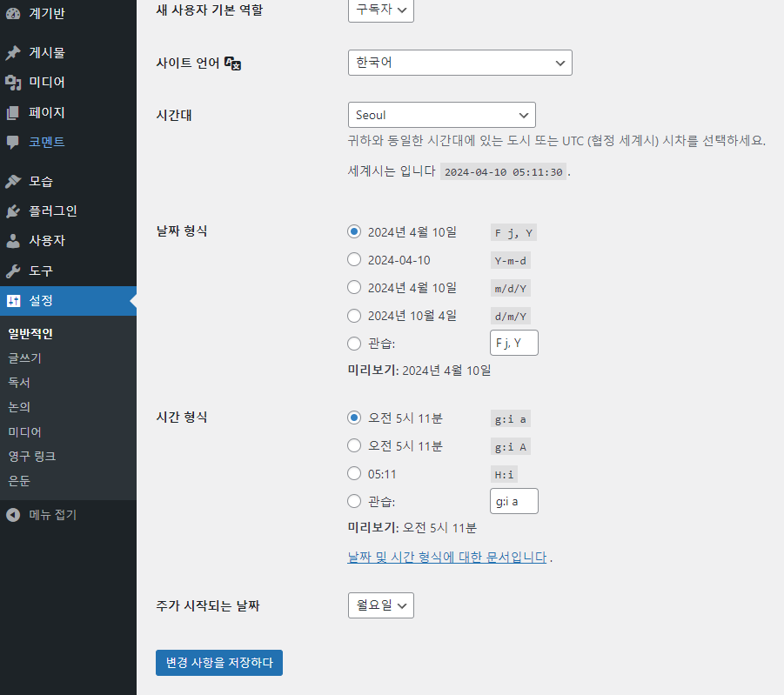Open the 은둔 privacy submenu
The height and width of the screenshot is (695, 784).
click(19, 480)
